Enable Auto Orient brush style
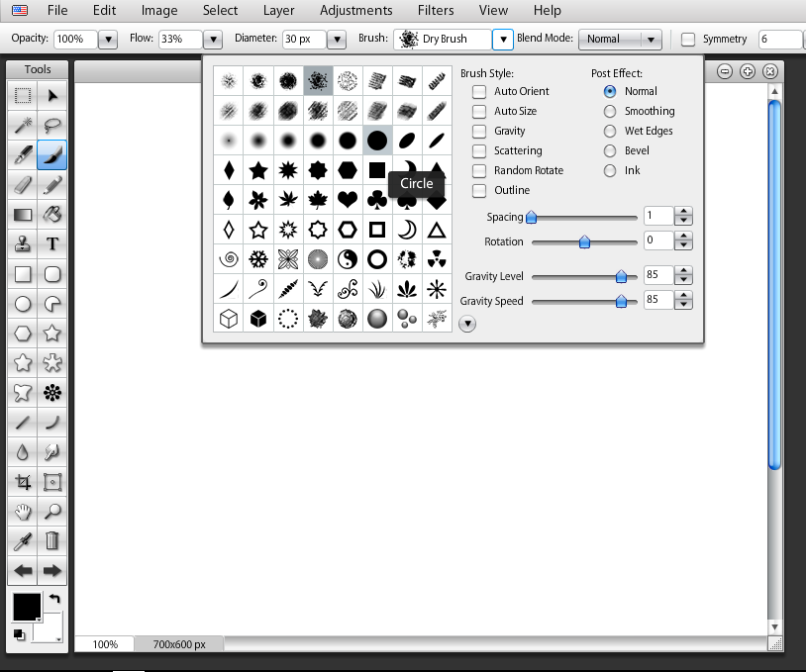The image size is (806, 672). tap(479, 91)
